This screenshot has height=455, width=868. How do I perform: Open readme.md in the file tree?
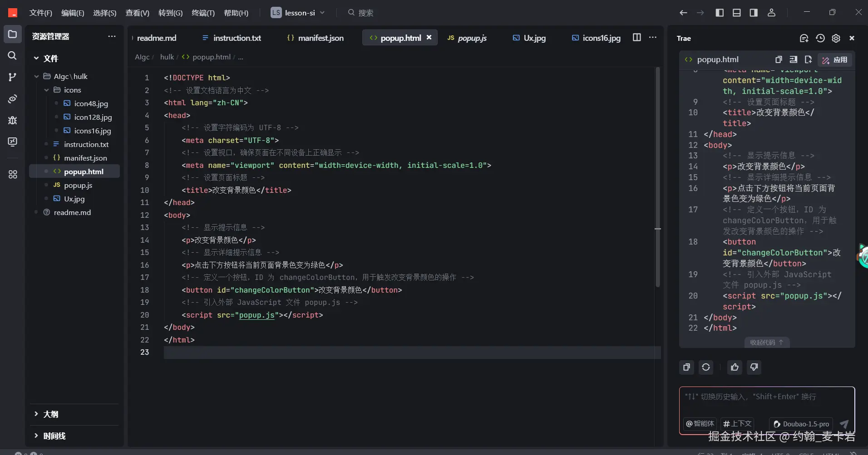coord(72,212)
